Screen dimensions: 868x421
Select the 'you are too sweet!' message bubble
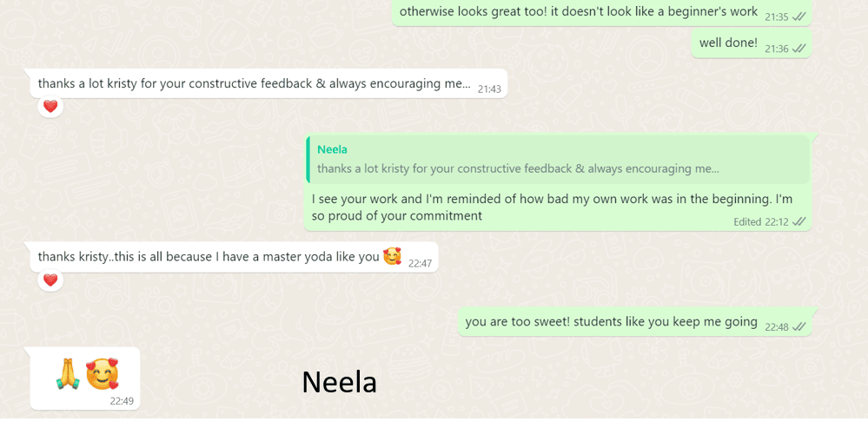(634, 321)
